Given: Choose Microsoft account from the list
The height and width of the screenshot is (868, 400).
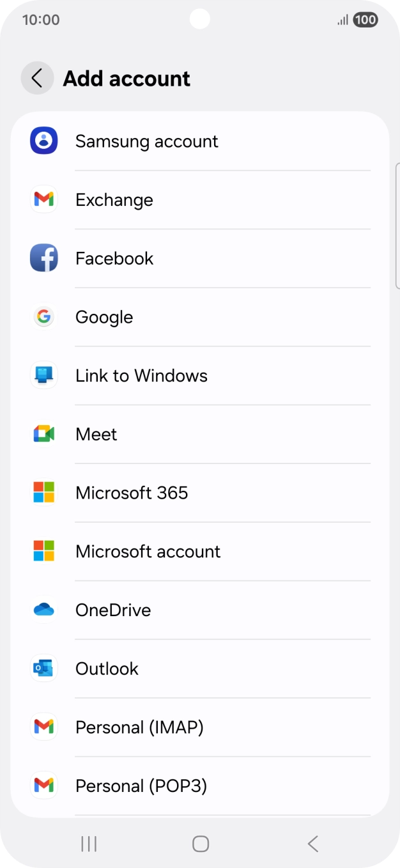Looking at the screenshot, I should coord(148,552).
